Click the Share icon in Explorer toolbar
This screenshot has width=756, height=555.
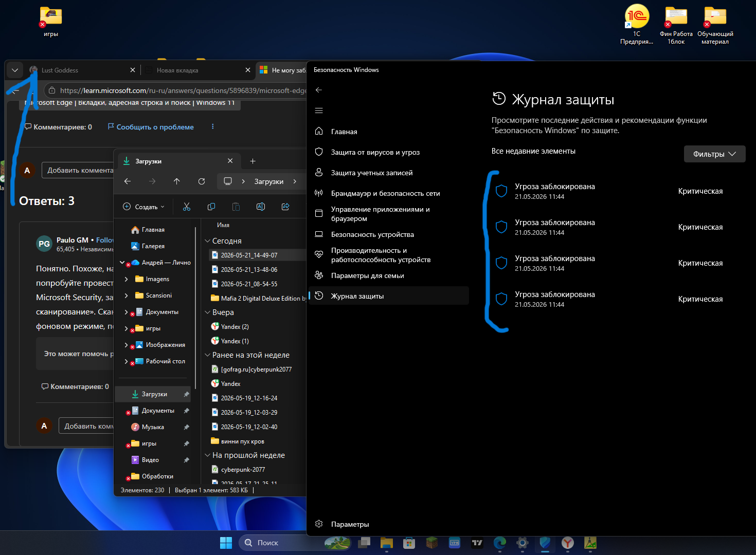click(285, 207)
